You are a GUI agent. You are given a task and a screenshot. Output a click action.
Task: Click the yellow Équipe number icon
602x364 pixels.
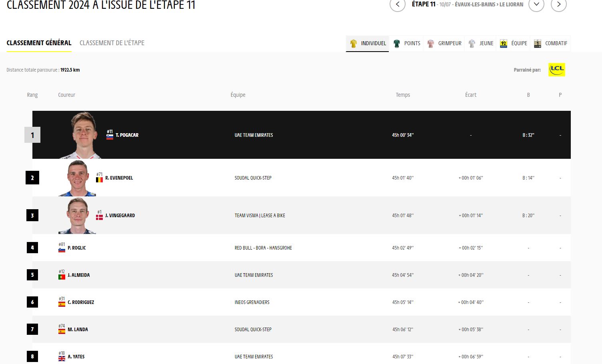tap(504, 44)
